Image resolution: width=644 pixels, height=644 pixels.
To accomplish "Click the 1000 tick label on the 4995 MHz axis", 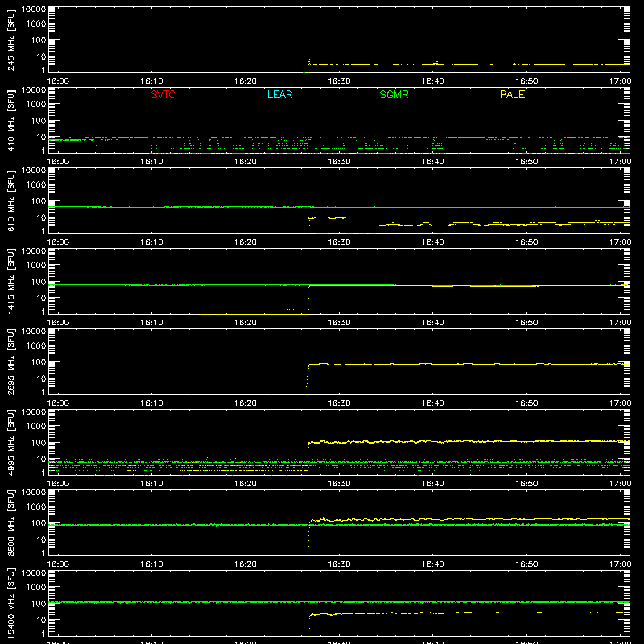I will tap(36, 427).
